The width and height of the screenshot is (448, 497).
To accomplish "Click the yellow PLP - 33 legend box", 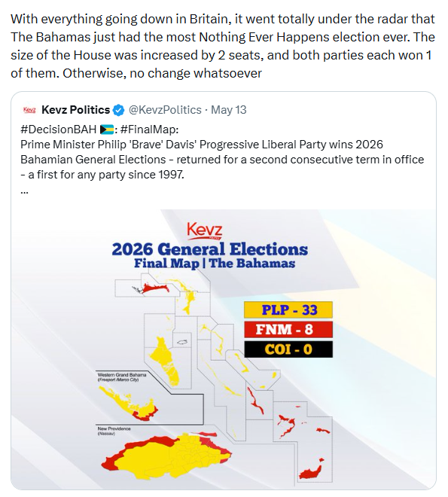I will point(288,310).
